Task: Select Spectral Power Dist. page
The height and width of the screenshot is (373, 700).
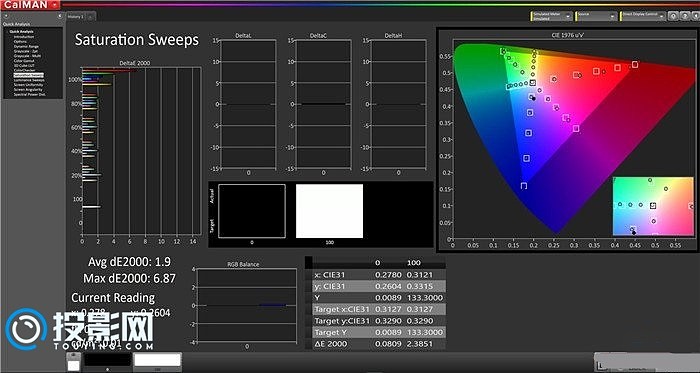Action: (29, 94)
